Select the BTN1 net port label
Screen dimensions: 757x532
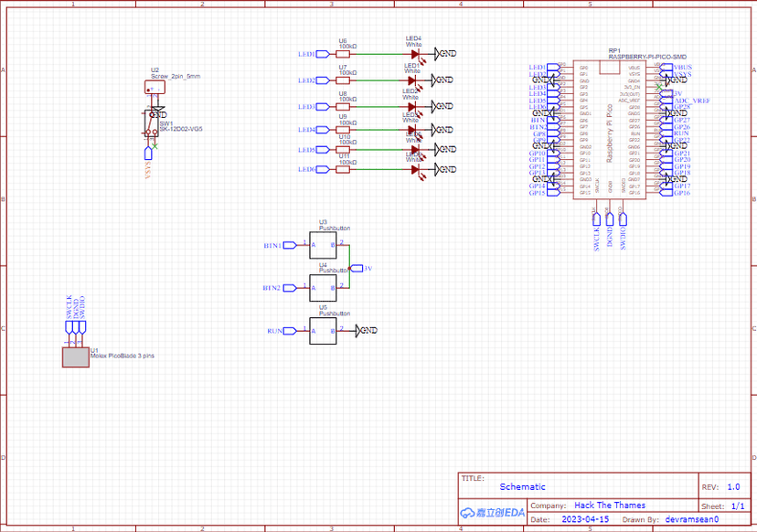pos(273,245)
